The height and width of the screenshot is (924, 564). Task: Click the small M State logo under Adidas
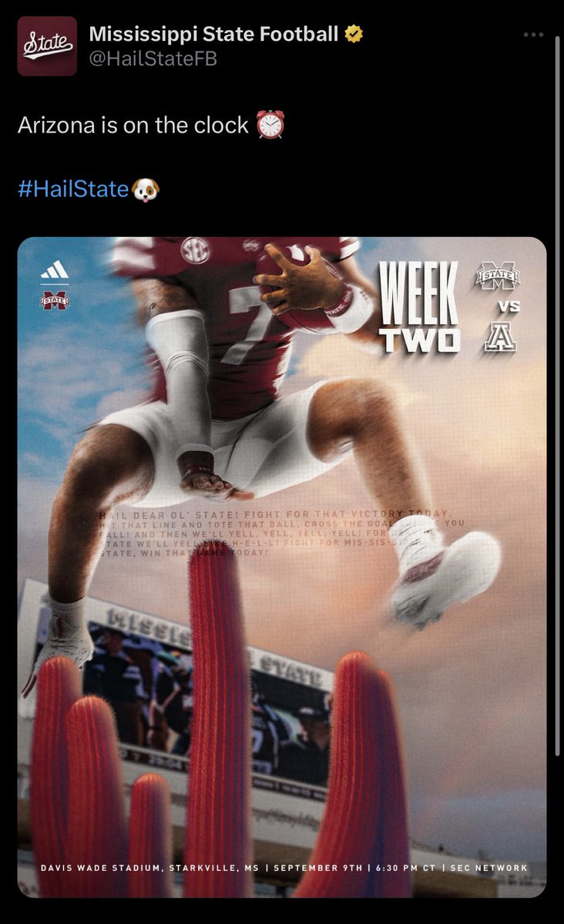click(55, 300)
